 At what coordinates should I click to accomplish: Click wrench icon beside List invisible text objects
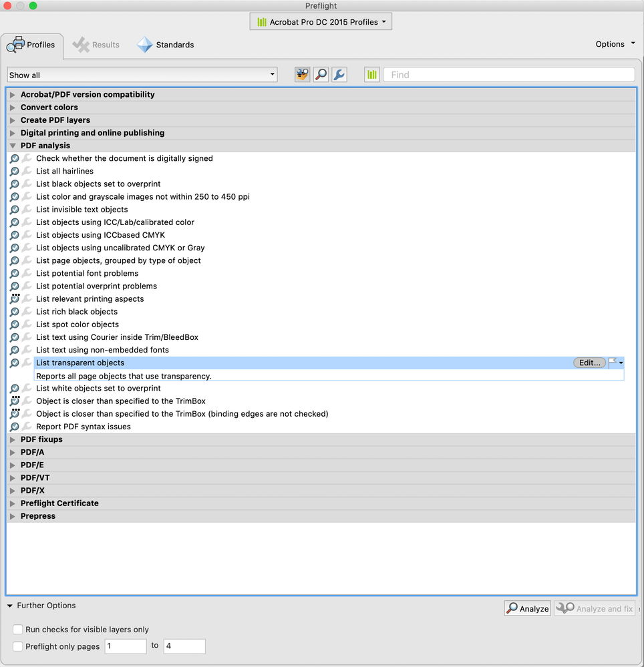pos(27,209)
